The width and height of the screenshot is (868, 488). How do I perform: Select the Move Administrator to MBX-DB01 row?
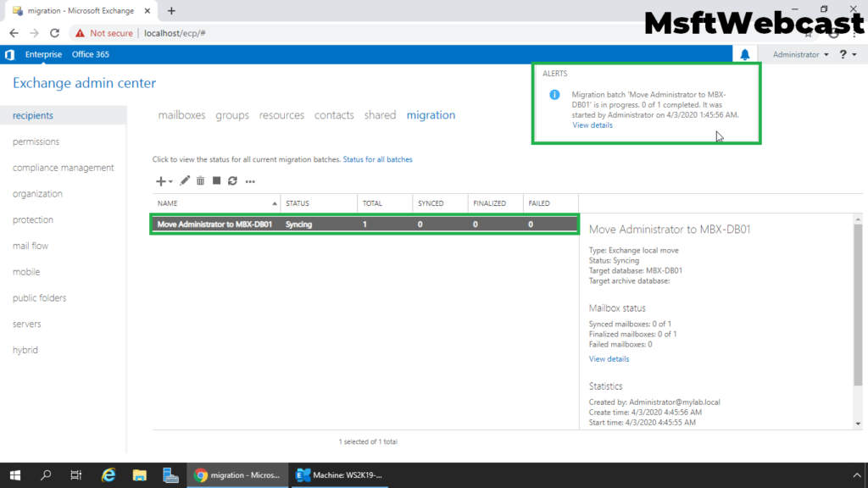(x=364, y=224)
